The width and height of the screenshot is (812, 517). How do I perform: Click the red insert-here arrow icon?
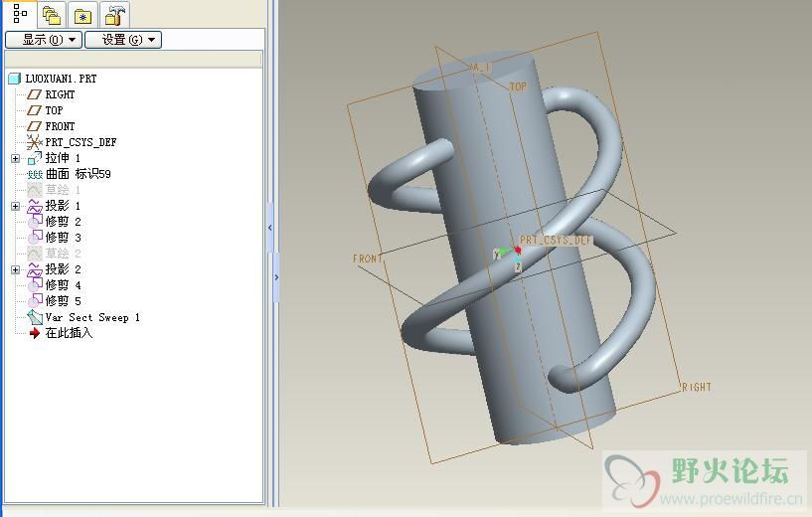35,333
